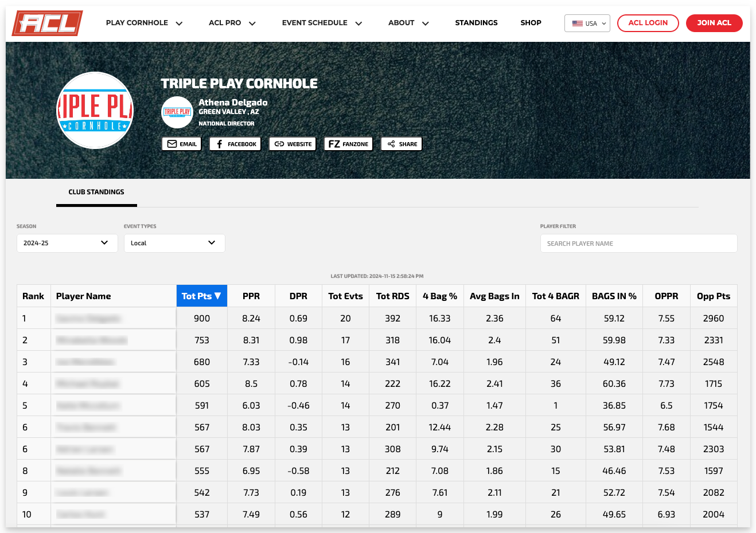The height and width of the screenshot is (533, 756).
Task: Sort table by DPR column
Action: (x=298, y=296)
